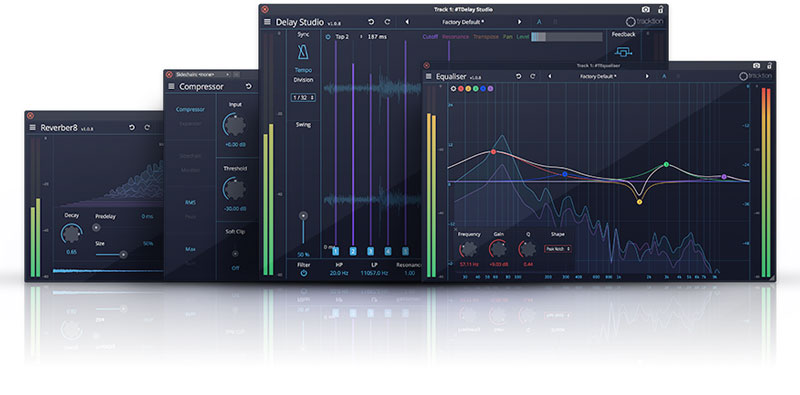The image size is (800, 395).
Task: Click the undo icon in Compressor header
Action: click(248, 86)
